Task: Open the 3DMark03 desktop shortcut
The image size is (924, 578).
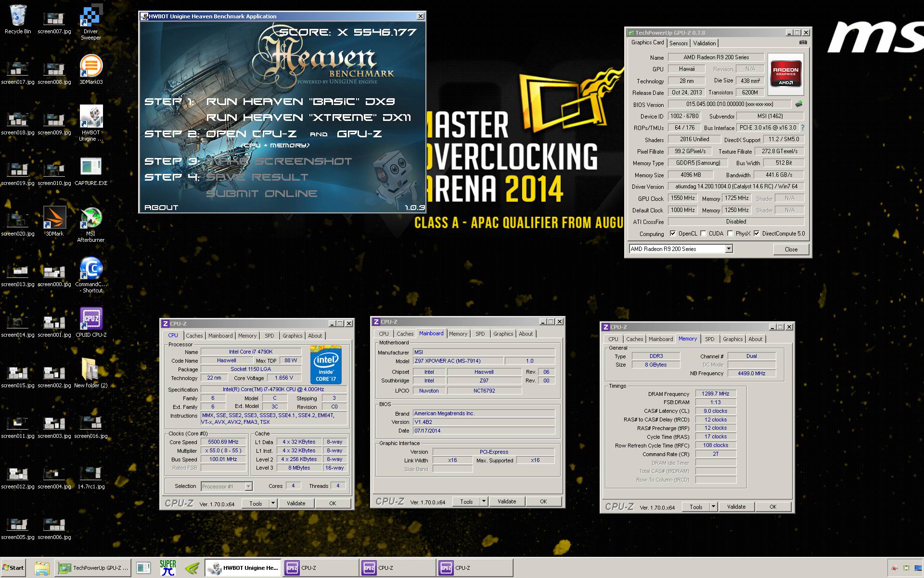Action: 90,70
